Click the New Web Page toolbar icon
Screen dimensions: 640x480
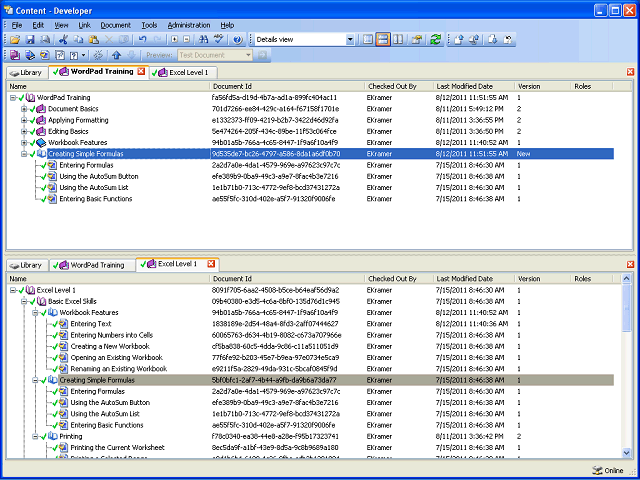coord(60,55)
